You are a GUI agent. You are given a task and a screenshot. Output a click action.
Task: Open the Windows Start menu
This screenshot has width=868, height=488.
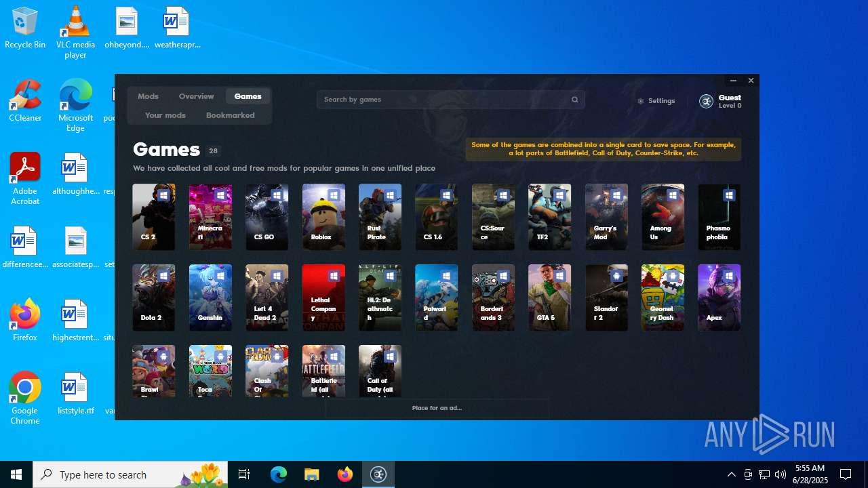16,474
